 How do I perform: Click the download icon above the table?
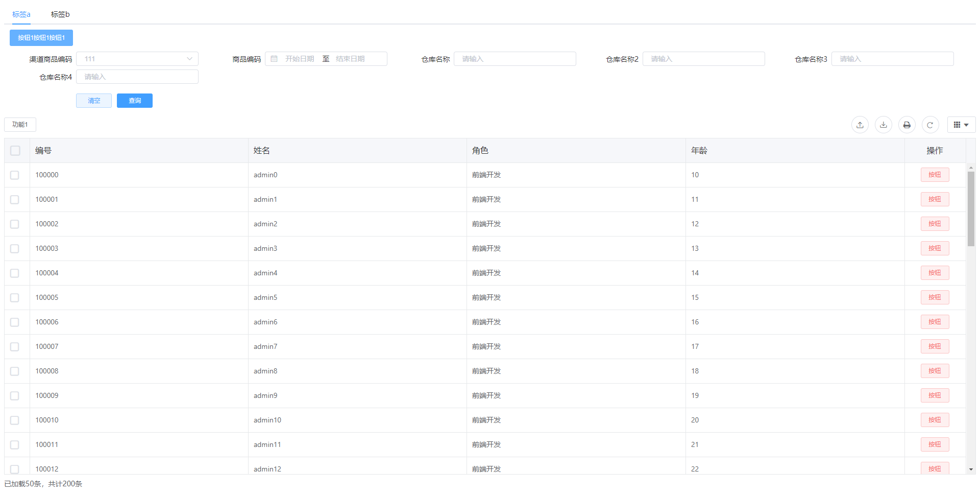tap(884, 125)
